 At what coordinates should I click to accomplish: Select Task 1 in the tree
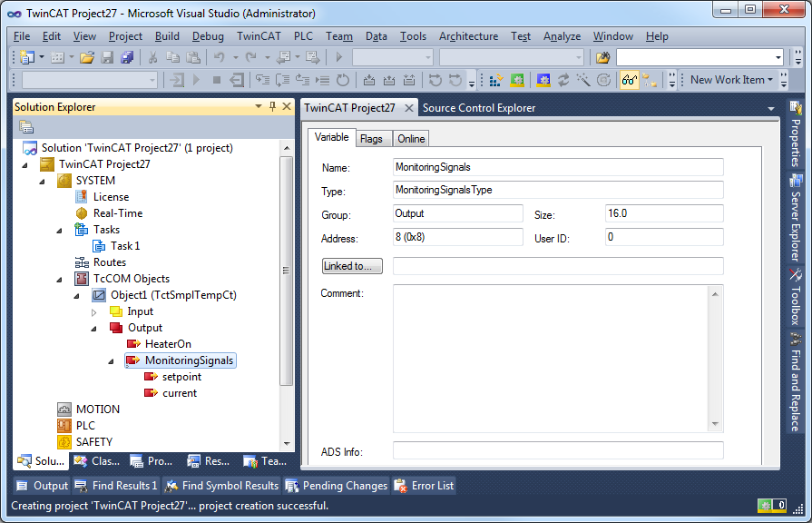click(125, 246)
